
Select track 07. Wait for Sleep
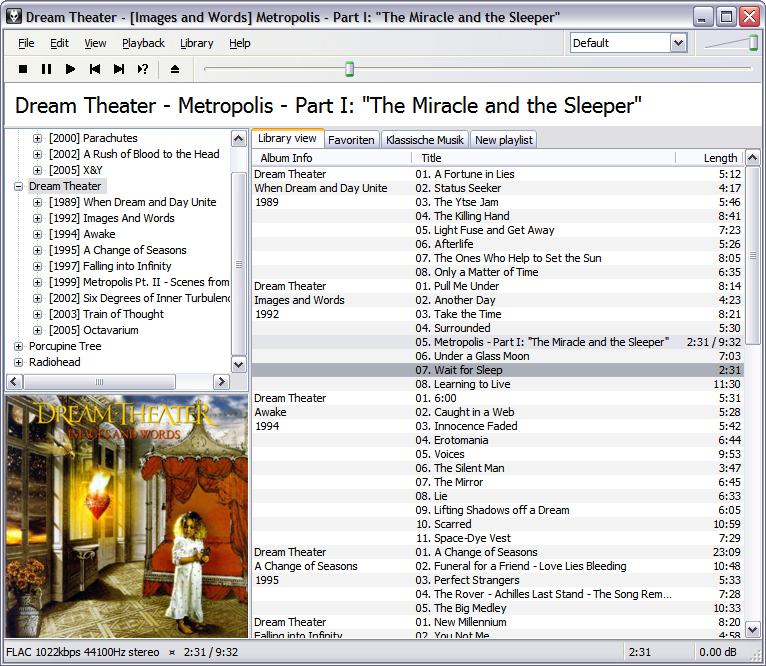498,370
